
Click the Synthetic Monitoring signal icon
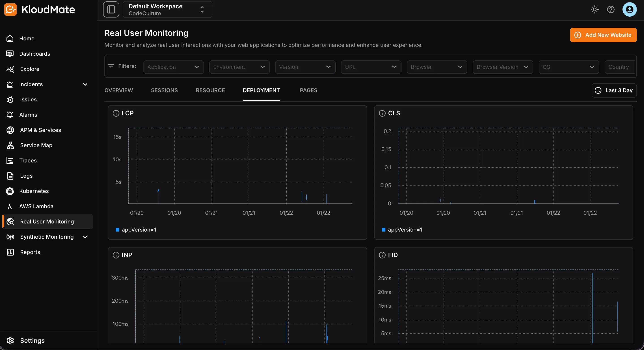(10, 237)
